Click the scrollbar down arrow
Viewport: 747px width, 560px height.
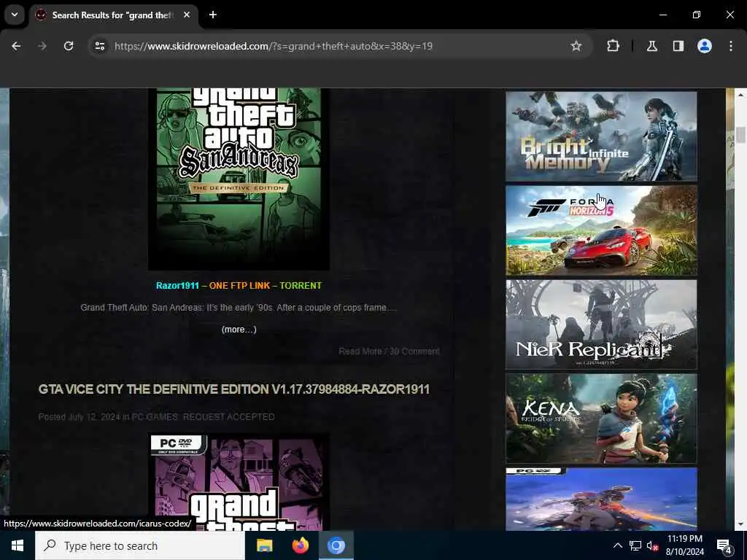click(740, 524)
